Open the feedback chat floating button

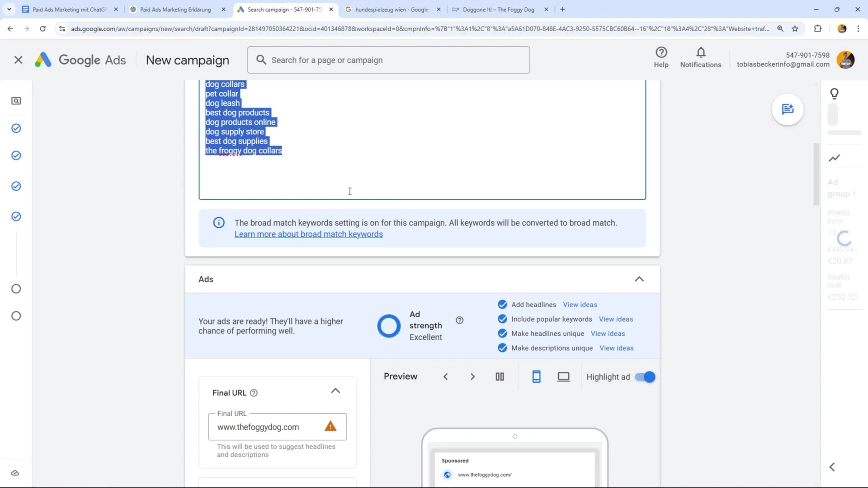pos(788,109)
